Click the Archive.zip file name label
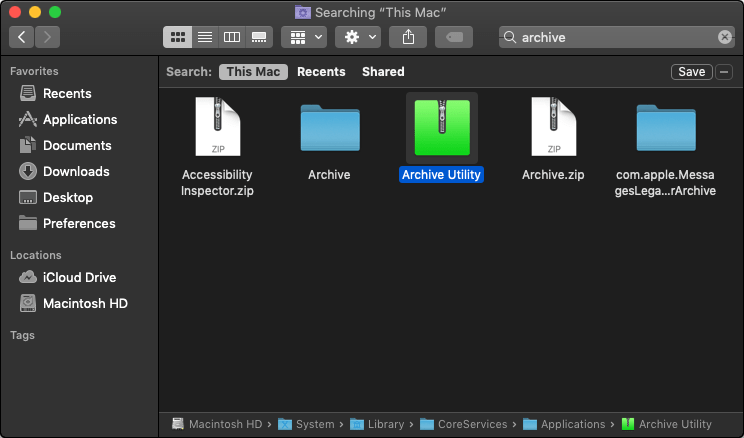Image resolution: width=744 pixels, height=438 pixels. (553, 175)
